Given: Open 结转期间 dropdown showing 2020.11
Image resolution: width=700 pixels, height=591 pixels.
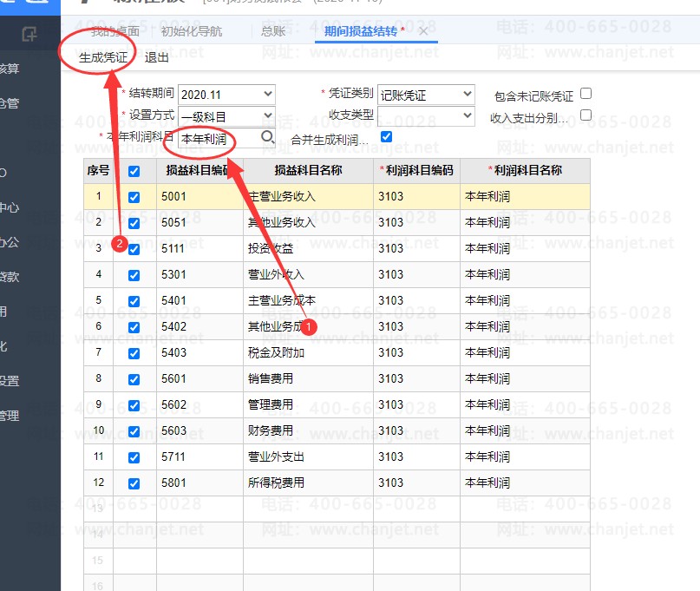Looking at the screenshot, I should click(226, 95).
